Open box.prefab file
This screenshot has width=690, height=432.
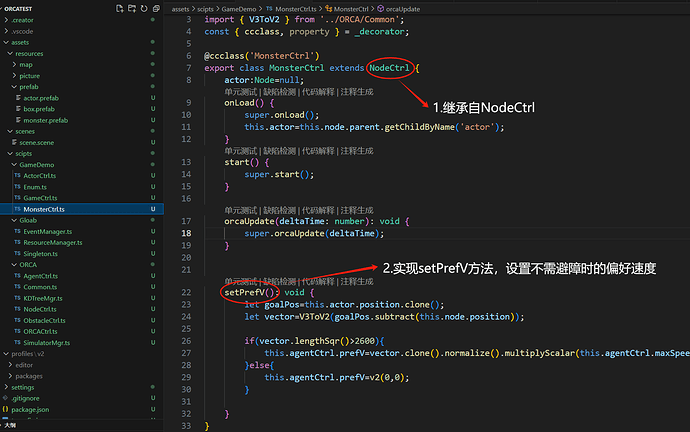click(x=39, y=109)
